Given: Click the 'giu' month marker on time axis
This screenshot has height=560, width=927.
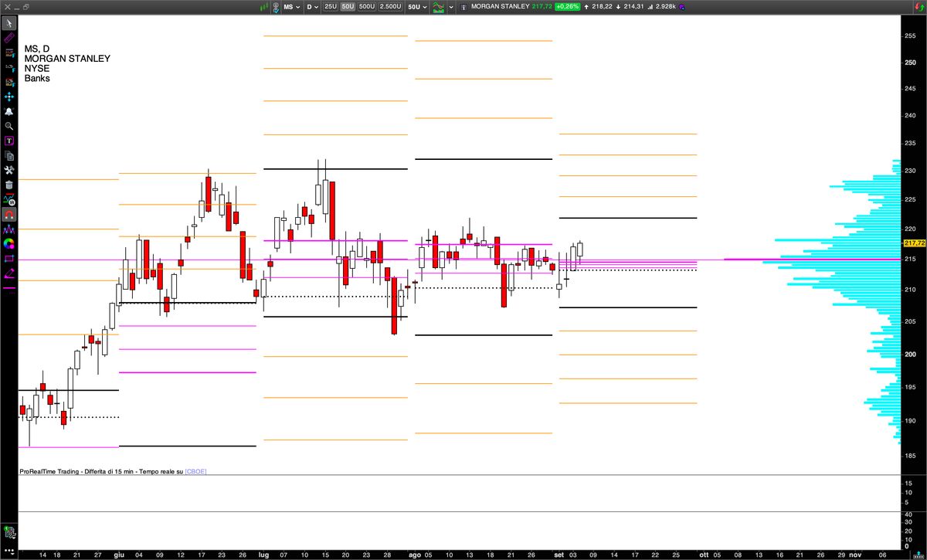Looking at the screenshot, I should click(118, 555).
